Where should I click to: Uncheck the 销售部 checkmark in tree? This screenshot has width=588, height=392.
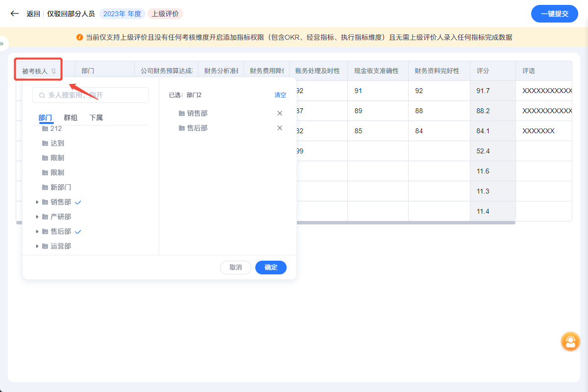(x=78, y=202)
